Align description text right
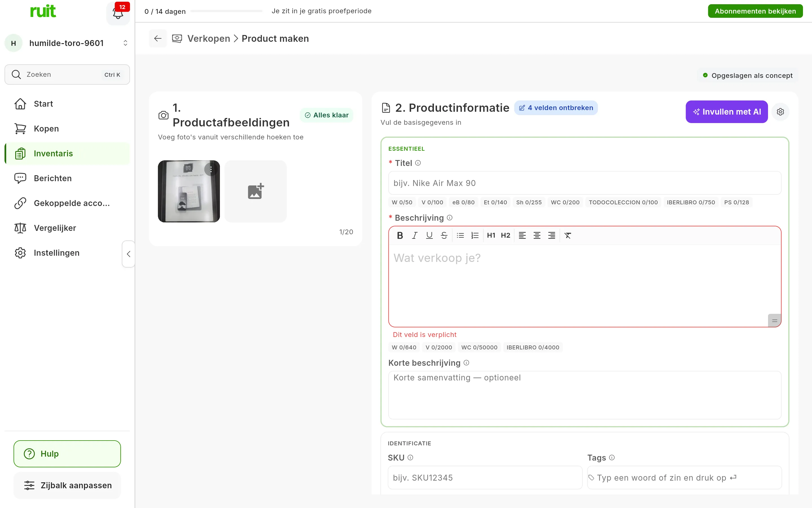 [551, 236]
